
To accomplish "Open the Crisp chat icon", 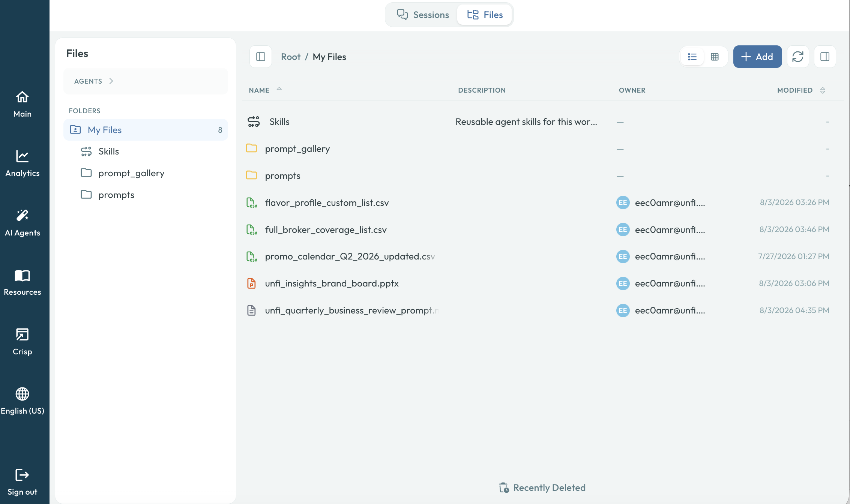I will click(x=22, y=334).
